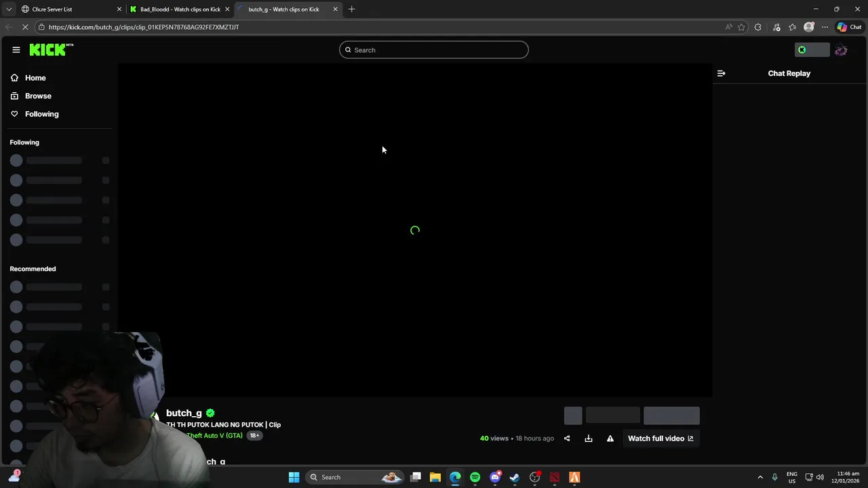
Task: Click the Chat Replay heading
Action: [x=789, y=73]
